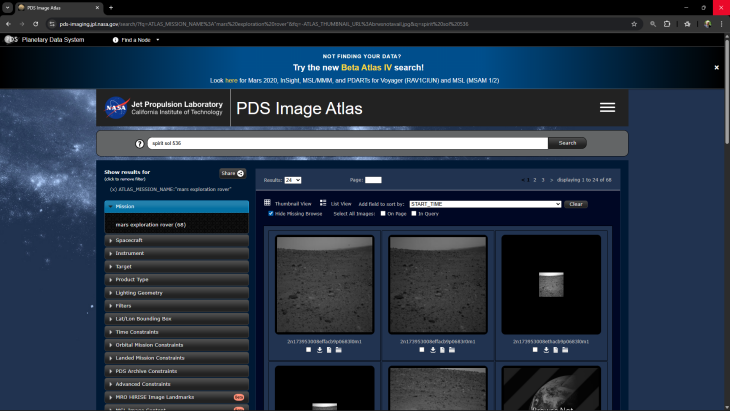Click the Page number input box
This screenshot has height=411, width=730.
click(373, 180)
